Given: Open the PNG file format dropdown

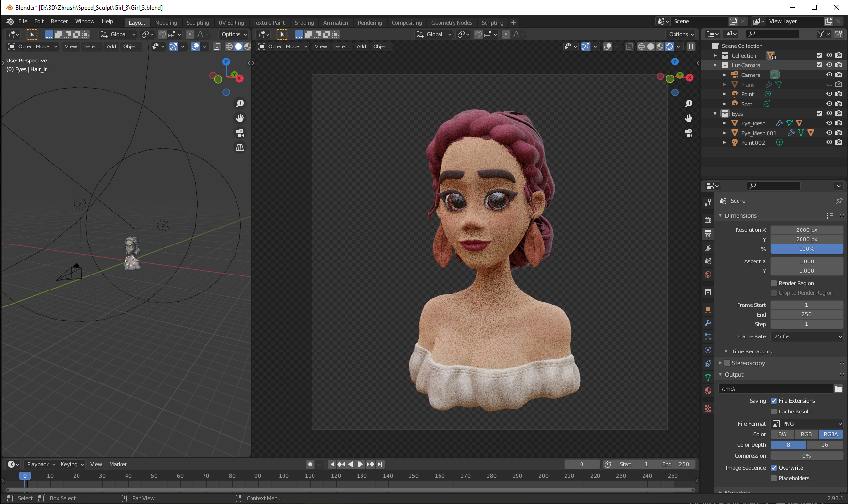Looking at the screenshot, I should [807, 424].
